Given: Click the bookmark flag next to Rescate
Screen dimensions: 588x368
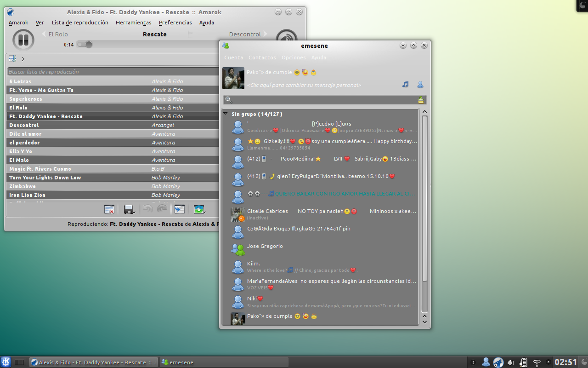Looking at the screenshot, I should click(x=190, y=34).
